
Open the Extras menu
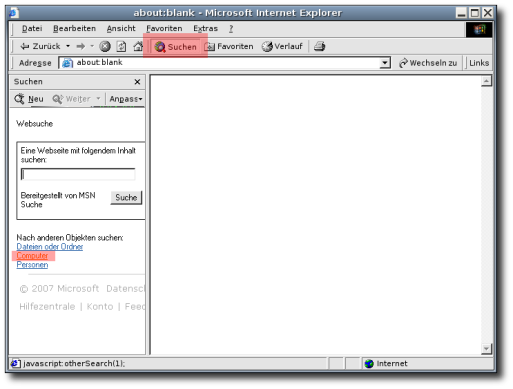pos(205,29)
